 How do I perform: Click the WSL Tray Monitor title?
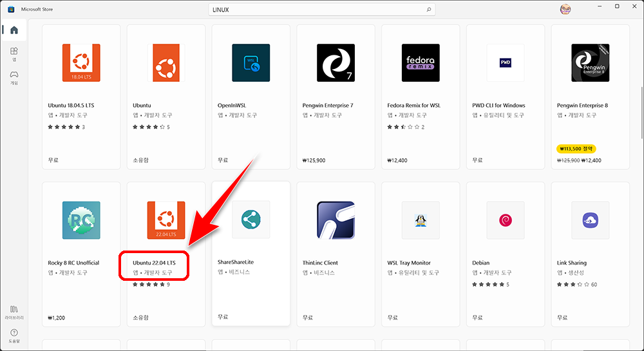409,263
